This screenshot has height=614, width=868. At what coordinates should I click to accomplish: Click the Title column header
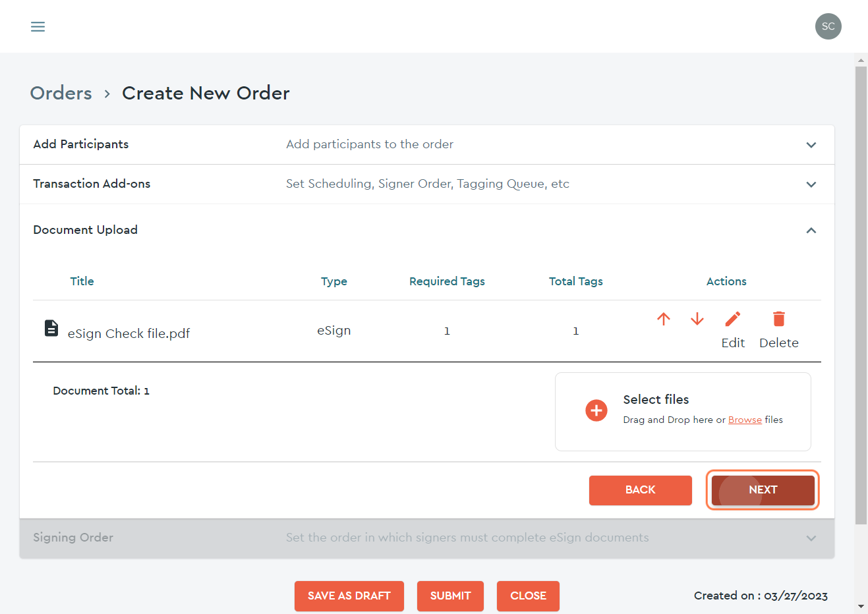coord(82,281)
